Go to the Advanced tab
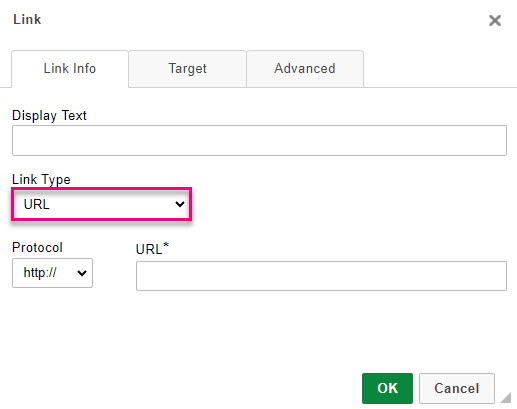The width and height of the screenshot is (517, 409). (305, 69)
